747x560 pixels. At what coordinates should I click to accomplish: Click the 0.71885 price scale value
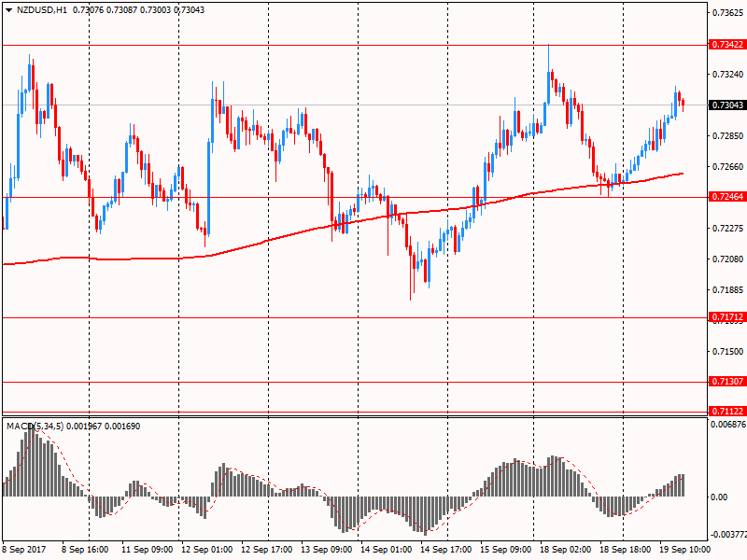click(728, 290)
